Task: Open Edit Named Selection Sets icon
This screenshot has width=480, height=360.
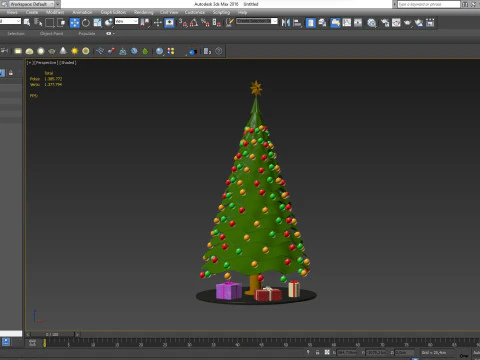Action: [x=230, y=22]
